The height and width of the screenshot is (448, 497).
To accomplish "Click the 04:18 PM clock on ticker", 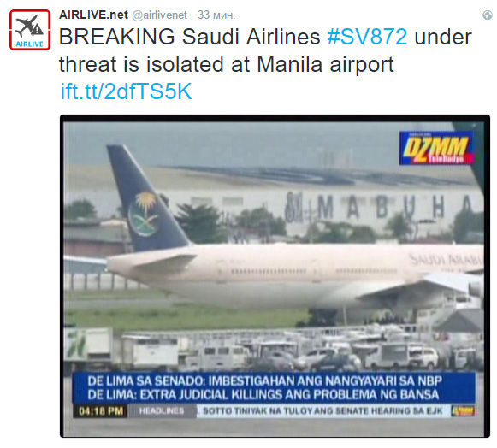I will 101,411.
